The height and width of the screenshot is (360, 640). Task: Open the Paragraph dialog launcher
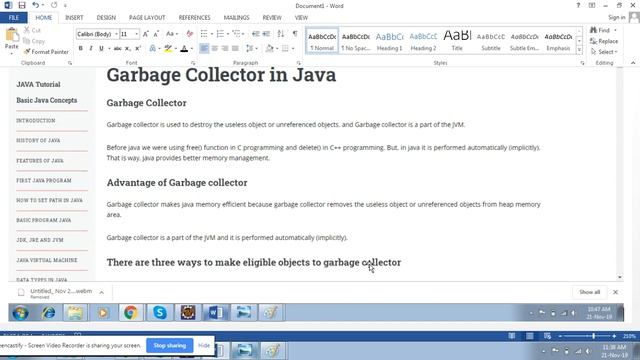[x=299, y=63]
